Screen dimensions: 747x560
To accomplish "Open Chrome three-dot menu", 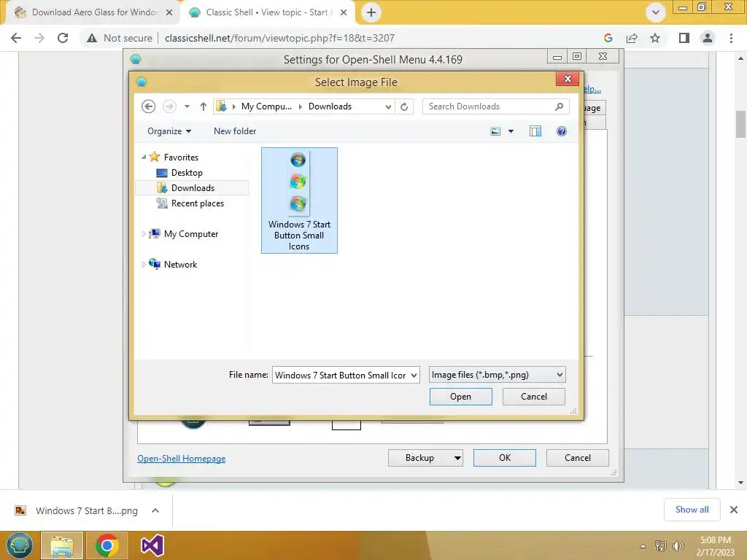I will (731, 38).
